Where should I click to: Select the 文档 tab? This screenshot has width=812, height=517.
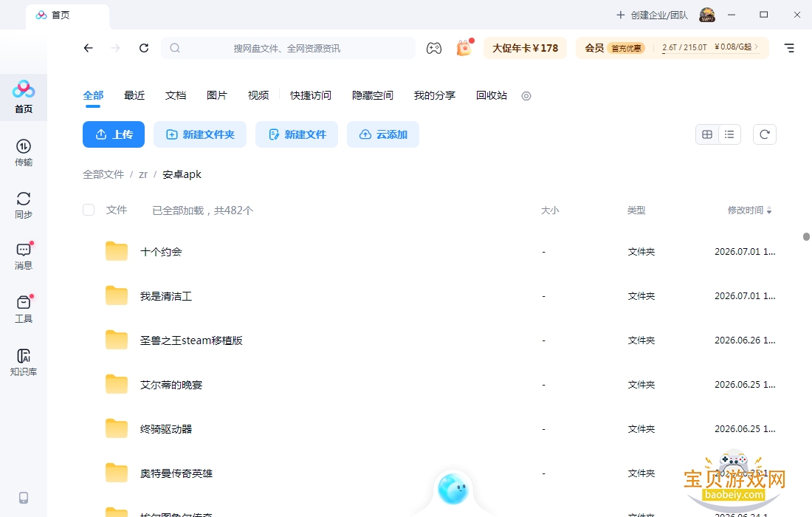(176, 95)
